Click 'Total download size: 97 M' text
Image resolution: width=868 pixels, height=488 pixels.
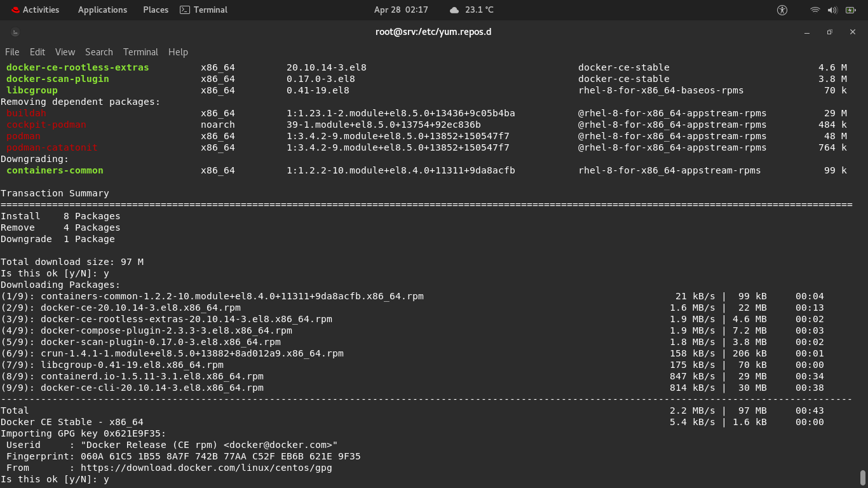pyautogui.click(x=72, y=262)
